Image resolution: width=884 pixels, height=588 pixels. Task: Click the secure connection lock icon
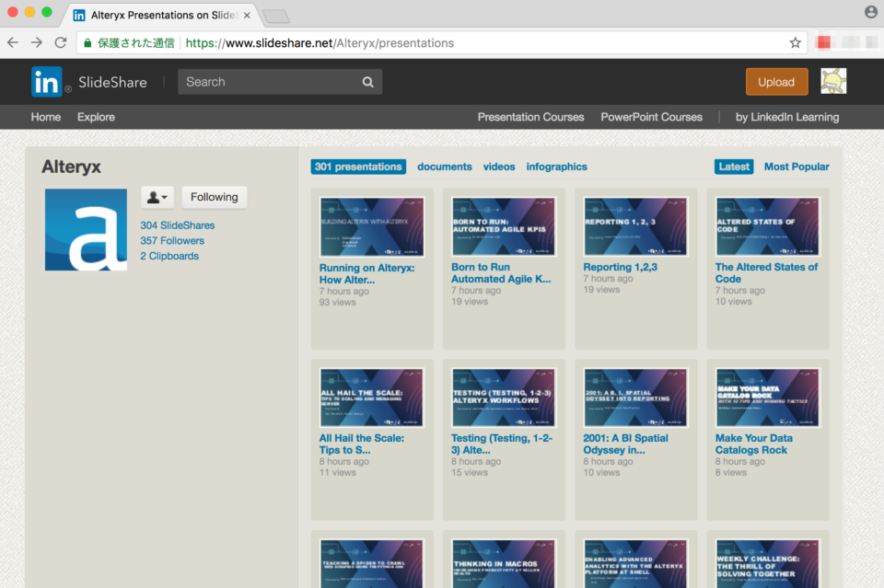tap(87, 42)
